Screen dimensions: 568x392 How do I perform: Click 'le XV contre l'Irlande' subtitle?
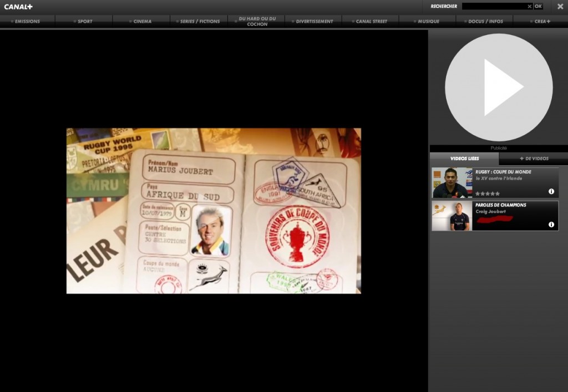(499, 179)
